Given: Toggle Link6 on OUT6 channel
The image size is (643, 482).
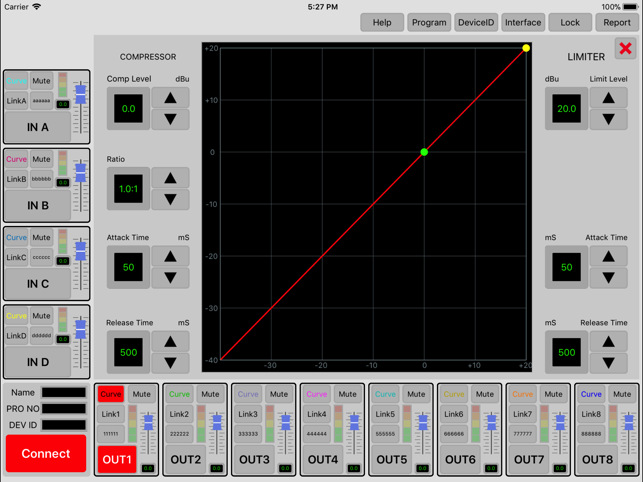Looking at the screenshot, I should click(454, 414).
